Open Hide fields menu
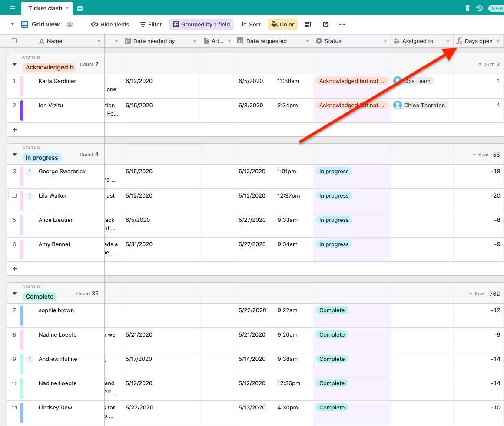The width and height of the screenshot is (504, 426). [110, 24]
